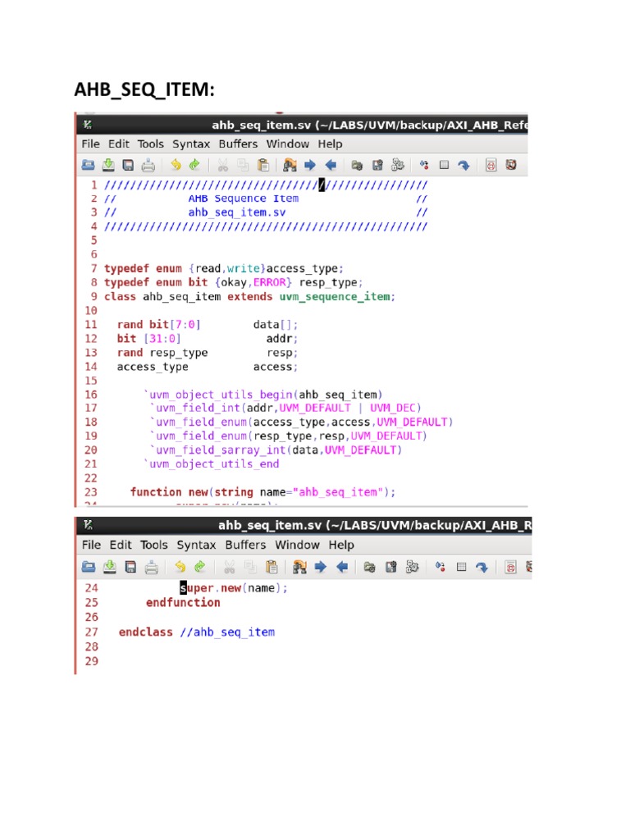Click Open file icon in top gVim window

tap(88, 165)
